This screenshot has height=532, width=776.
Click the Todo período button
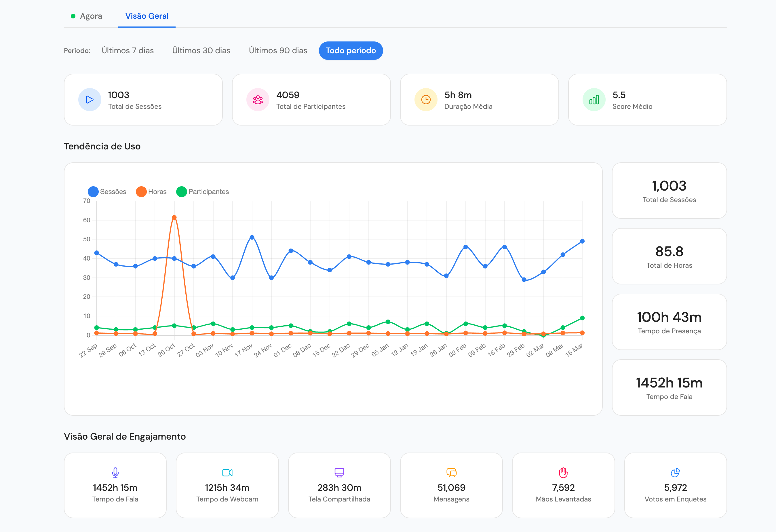pos(351,51)
